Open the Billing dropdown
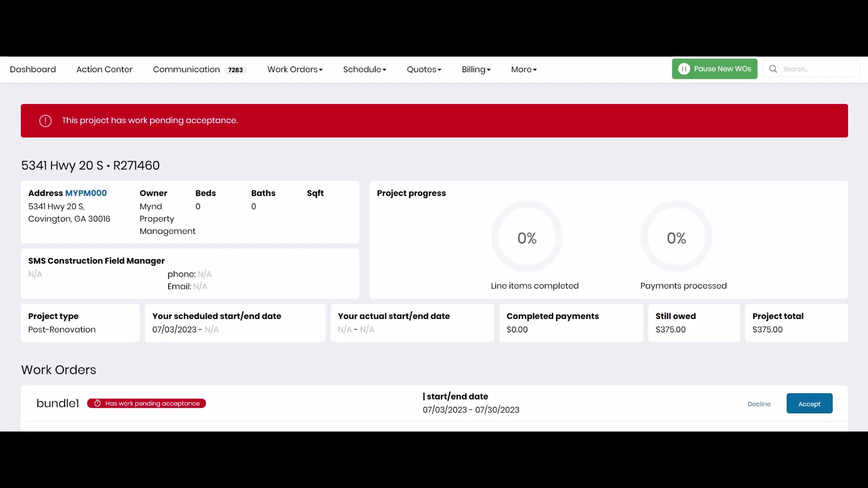 click(476, 70)
